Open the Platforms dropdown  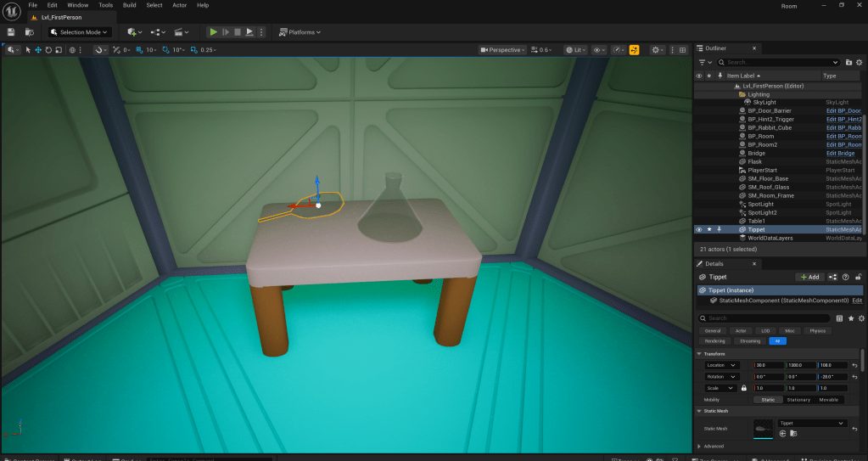[300, 32]
